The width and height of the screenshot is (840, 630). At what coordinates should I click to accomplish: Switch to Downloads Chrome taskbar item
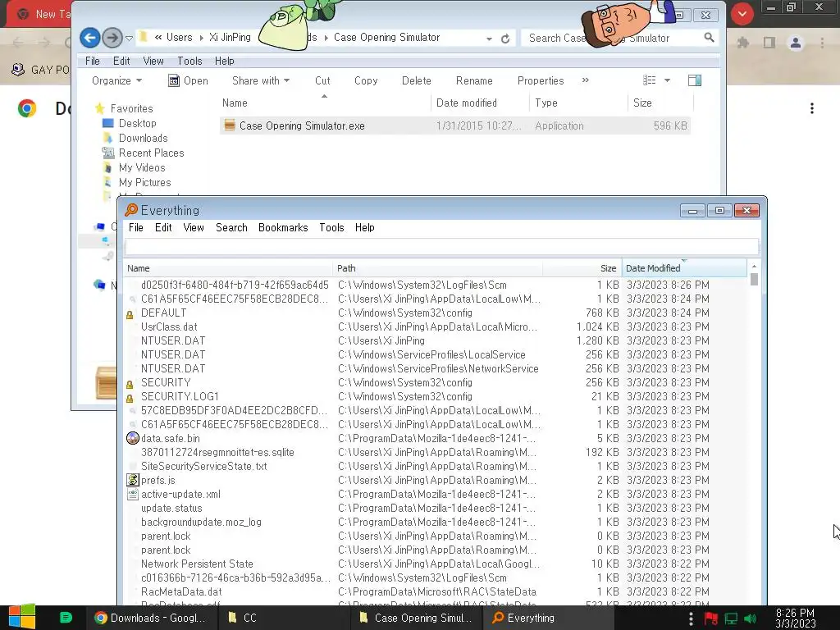(151, 618)
